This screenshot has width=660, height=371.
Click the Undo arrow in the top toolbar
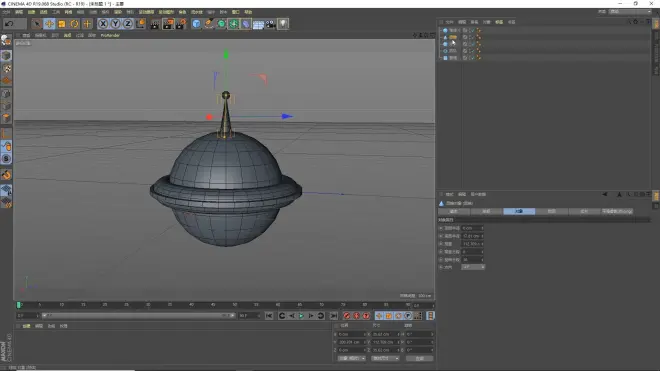pos(9,24)
